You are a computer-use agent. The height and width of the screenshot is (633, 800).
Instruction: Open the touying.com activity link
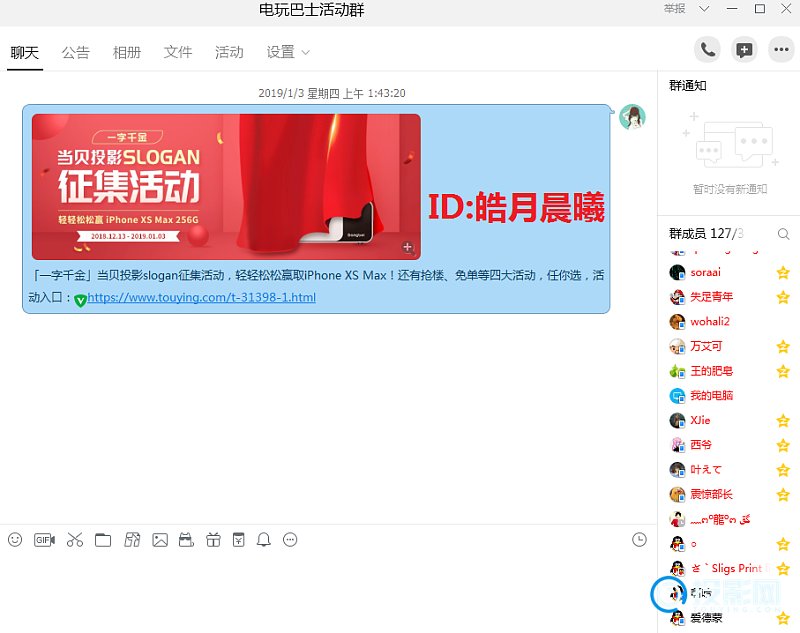(x=202, y=297)
